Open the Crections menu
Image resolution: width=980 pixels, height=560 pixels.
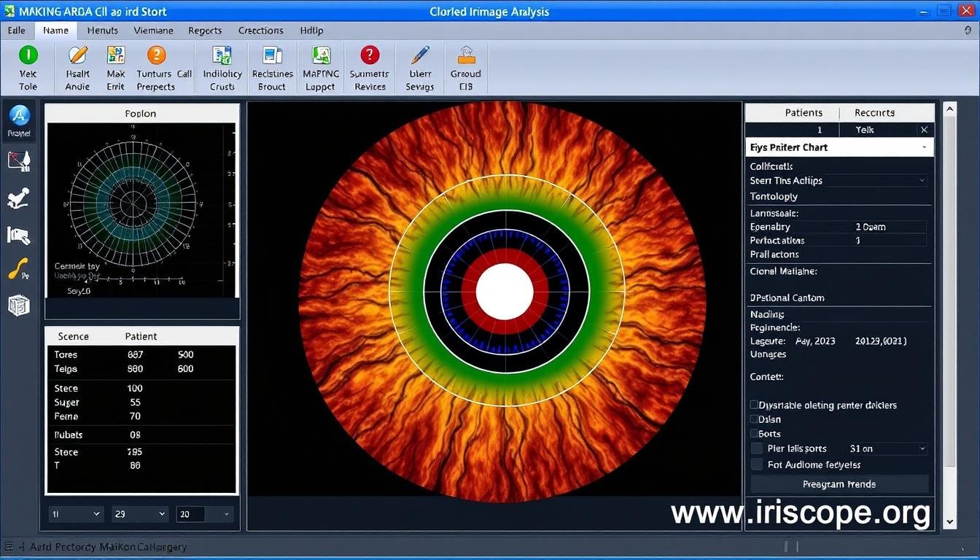260,31
